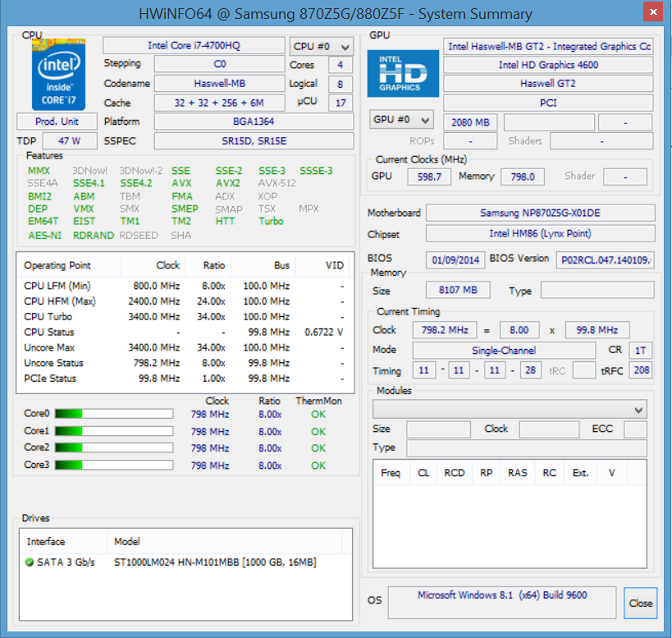Click the Motherboard field Samsung NP870Z5G-X01DE
The width and height of the screenshot is (672, 638).
[541, 213]
